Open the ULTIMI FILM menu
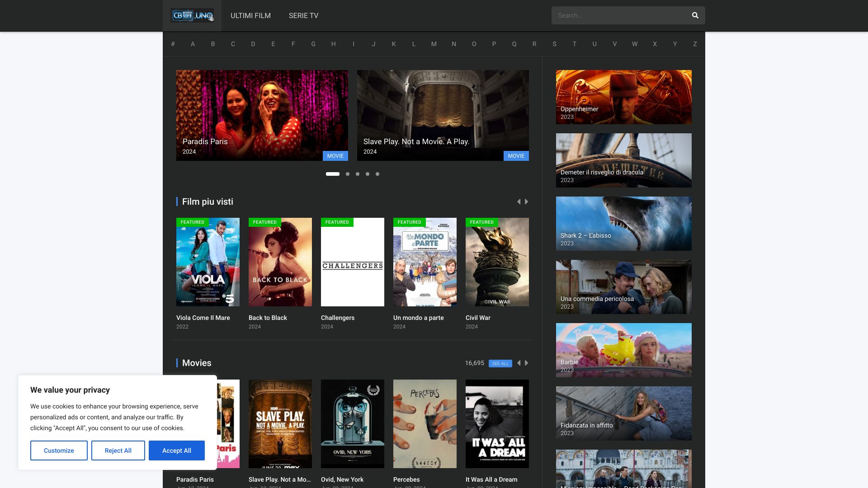The width and height of the screenshot is (868, 488). click(250, 15)
